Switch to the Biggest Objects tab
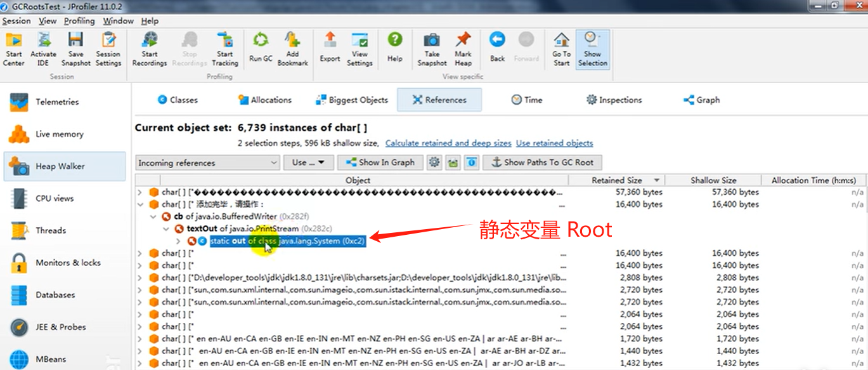The image size is (868, 370). tap(352, 100)
